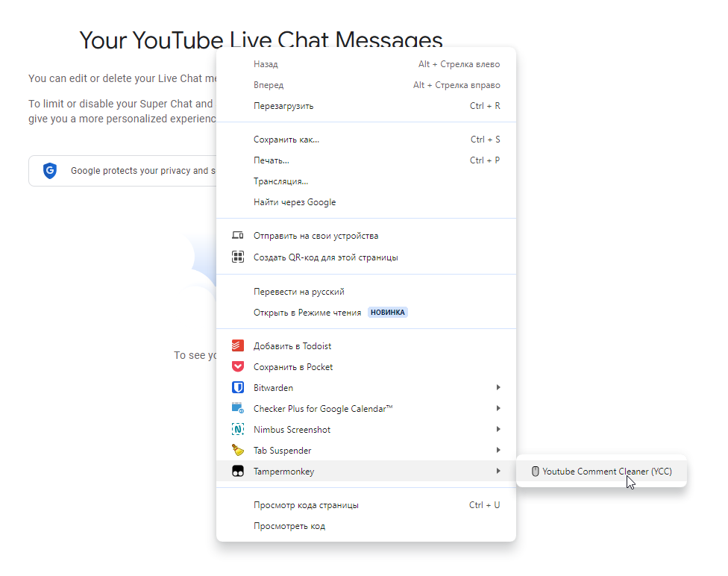The width and height of the screenshot is (728, 576).
Task: Click the НОВИНКА badge
Action: pos(388,312)
